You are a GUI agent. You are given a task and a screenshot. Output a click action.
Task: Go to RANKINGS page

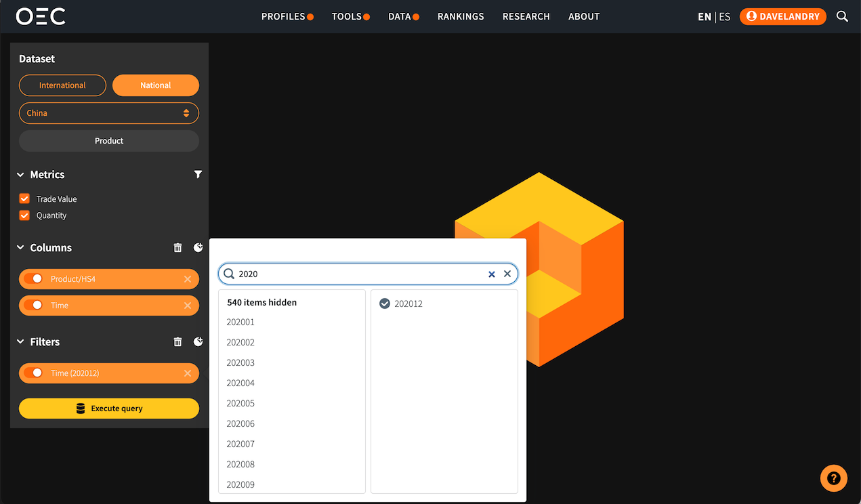(461, 16)
